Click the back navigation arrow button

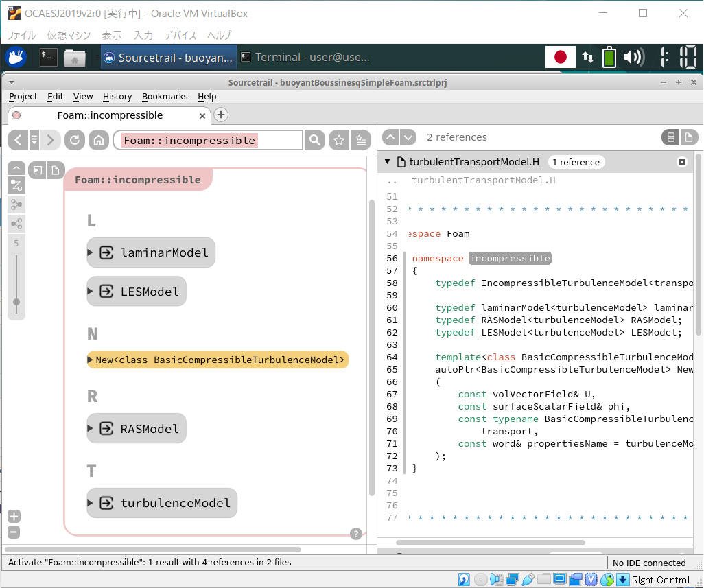[x=17, y=141]
